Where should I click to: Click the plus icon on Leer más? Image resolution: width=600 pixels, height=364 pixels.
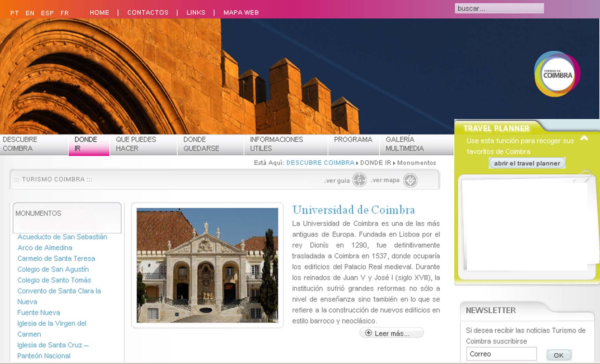(368, 333)
